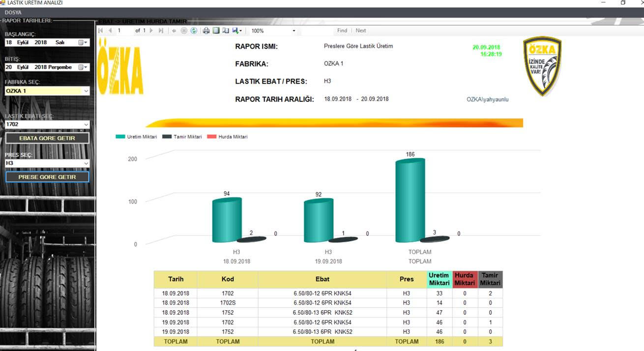
Task: Switch to print layout view
Action: click(x=216, y=30)
